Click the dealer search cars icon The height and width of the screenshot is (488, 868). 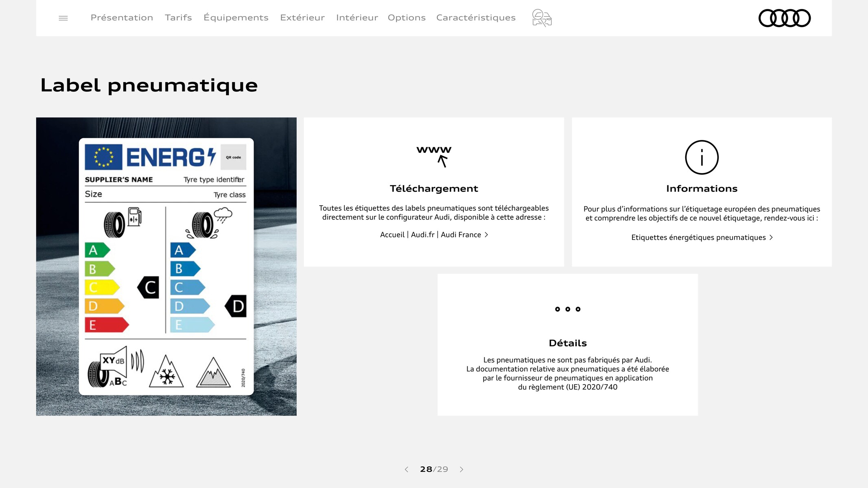(x=542, y=18)
